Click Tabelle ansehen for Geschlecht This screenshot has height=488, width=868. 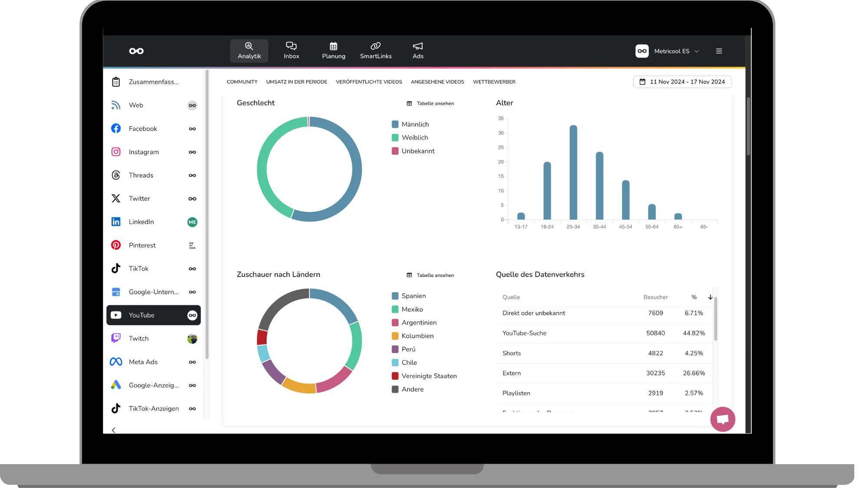click(431, 104)
